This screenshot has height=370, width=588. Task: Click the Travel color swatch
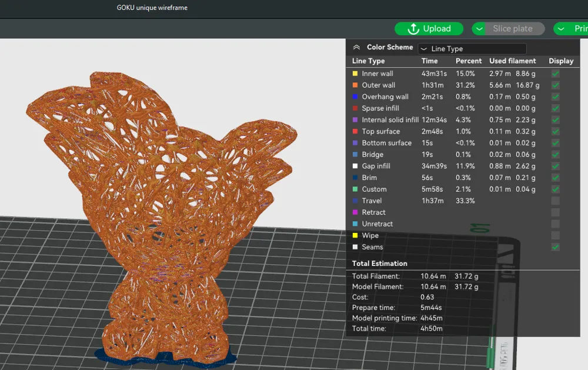click(x=355, y=201)
